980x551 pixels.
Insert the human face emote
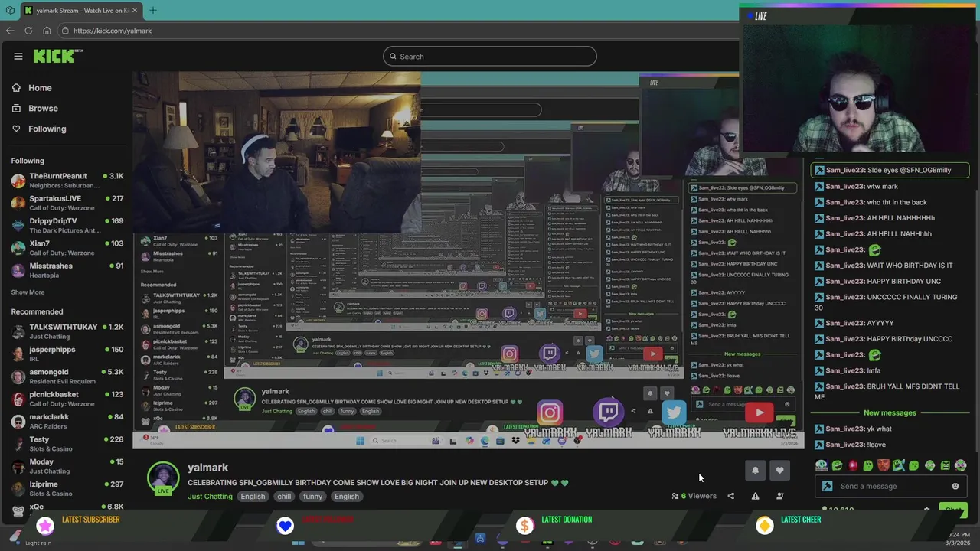(884, 465)
